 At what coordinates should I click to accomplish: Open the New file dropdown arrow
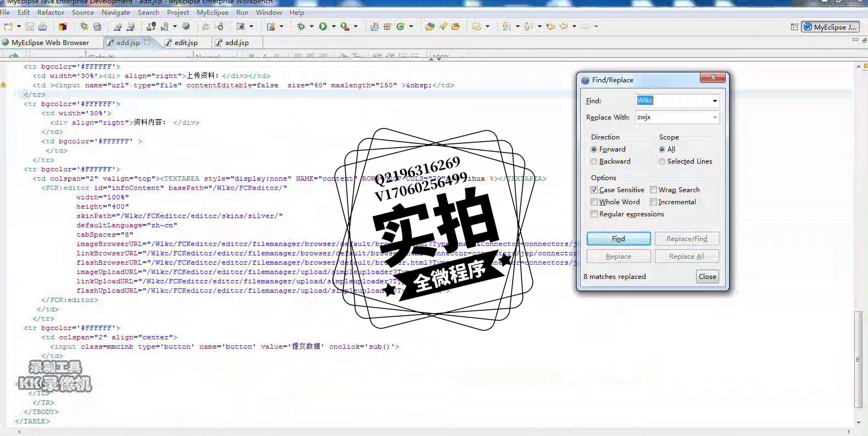[19, 26]
